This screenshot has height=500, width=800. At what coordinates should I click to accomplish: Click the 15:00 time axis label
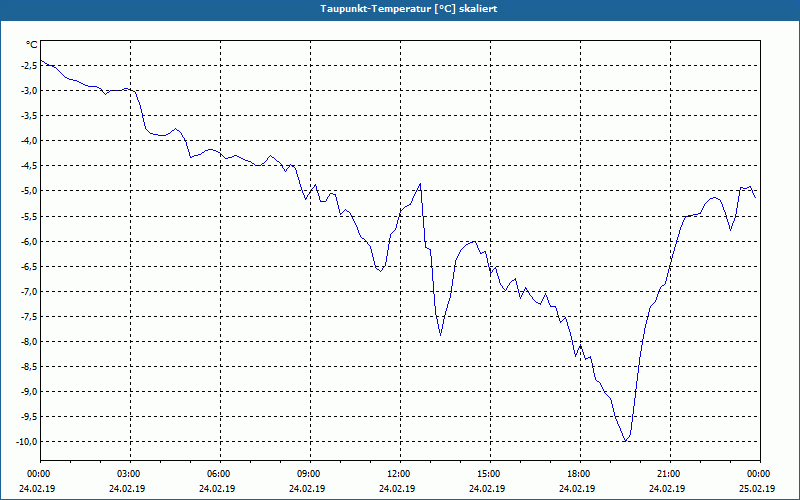pyautogui.click(x=488, y=474)
